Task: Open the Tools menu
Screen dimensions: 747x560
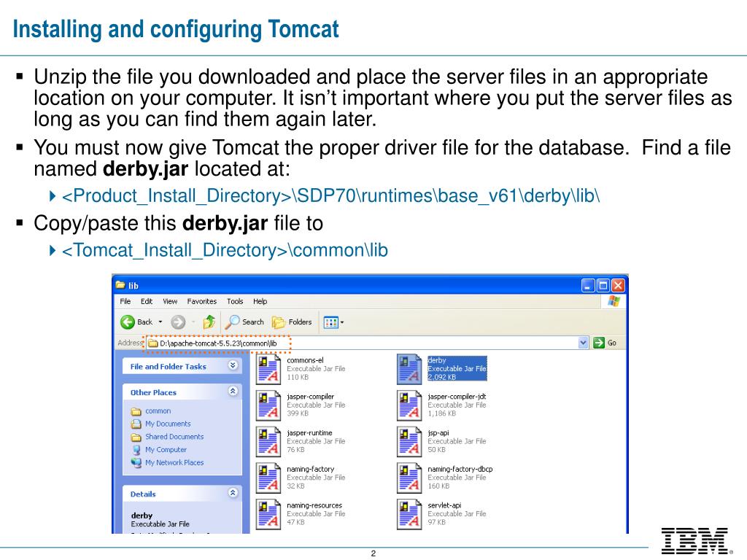Action: 235,301
